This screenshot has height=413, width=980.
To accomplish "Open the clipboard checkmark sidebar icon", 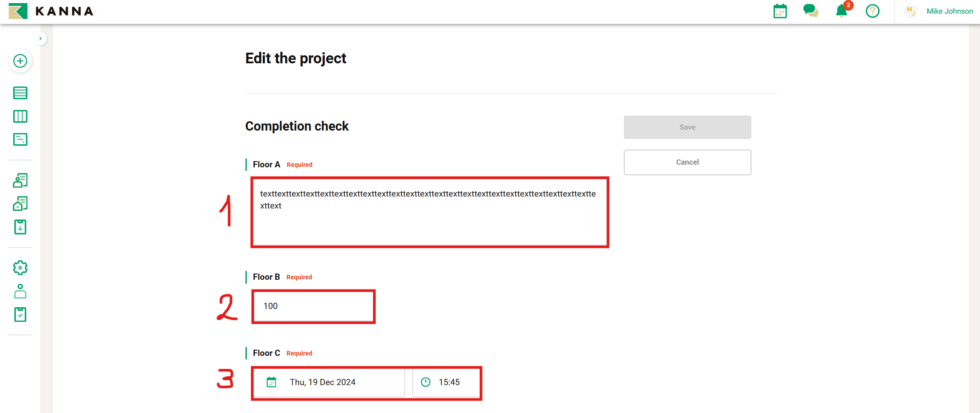I will pyautogui.click(x=20, y=315).
